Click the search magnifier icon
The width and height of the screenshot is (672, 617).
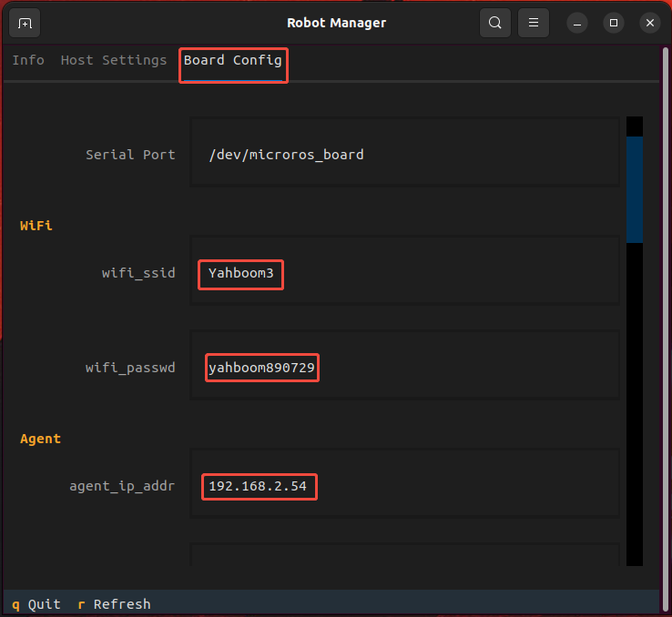[495, 23]
